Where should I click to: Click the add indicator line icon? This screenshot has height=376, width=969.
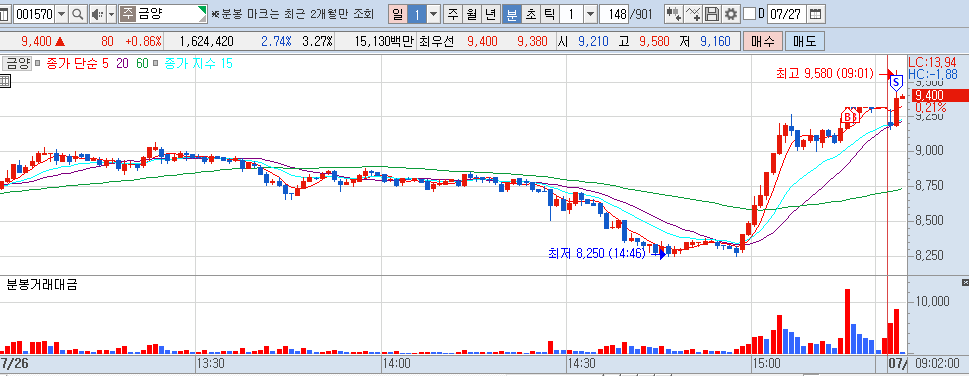[x=694, y=14]
